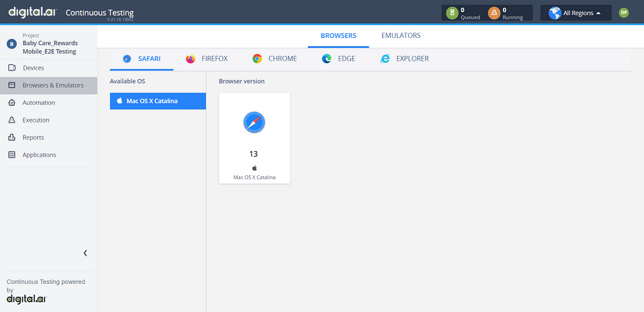Select the FIREFOX browser tab
Viewport: 644px width, 312px height.
(x=207, y=59)
